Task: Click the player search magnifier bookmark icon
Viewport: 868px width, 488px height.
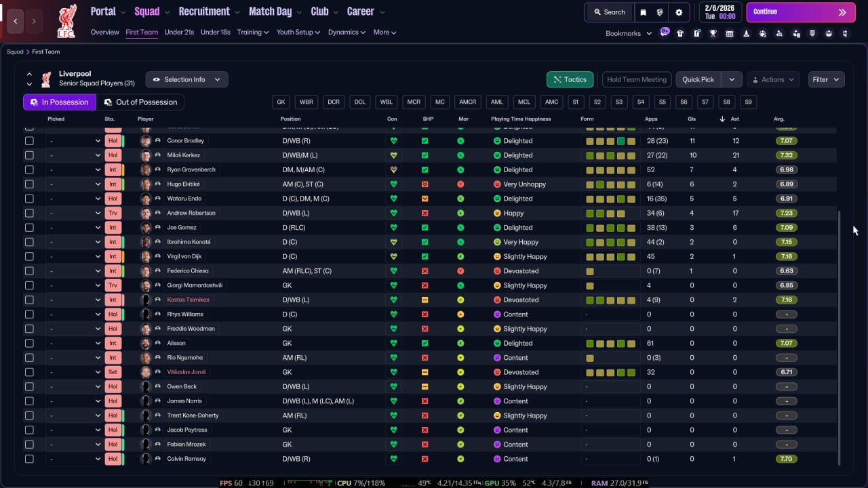Action: (x=779, y=33)
